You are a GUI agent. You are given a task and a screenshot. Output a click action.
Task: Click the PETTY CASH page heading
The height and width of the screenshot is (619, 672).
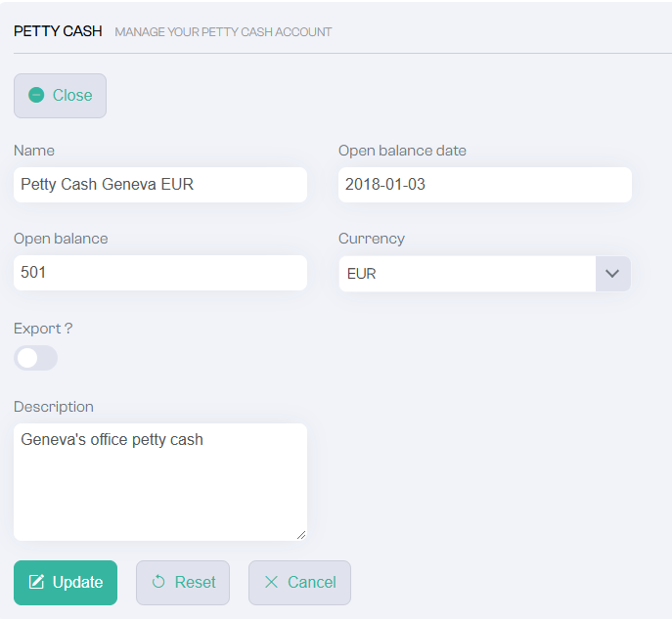pyautogui.click(x=58, y=31)
